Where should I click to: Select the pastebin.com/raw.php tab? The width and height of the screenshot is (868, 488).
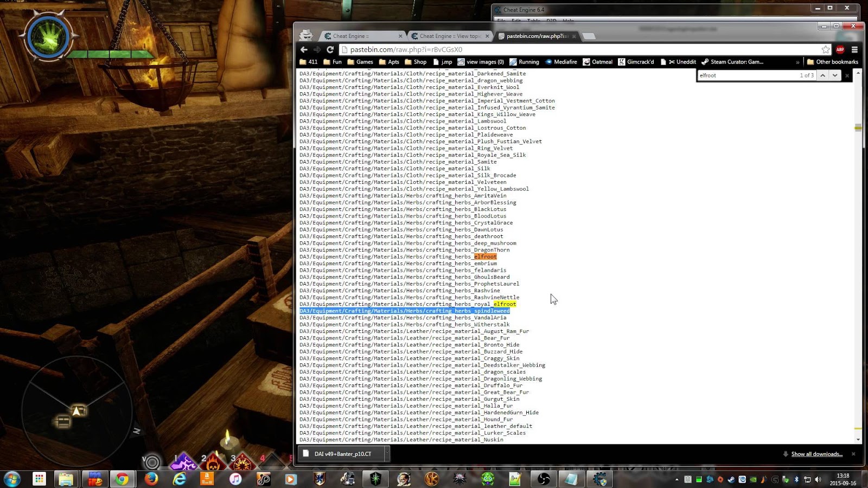coord(536,36)
